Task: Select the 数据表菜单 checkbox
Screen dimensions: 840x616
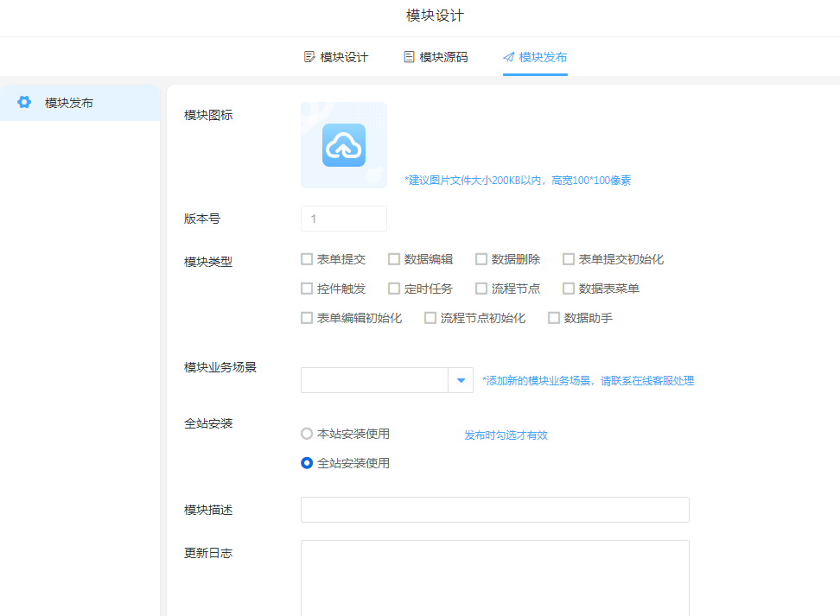Action: click(x=569, y=289)
